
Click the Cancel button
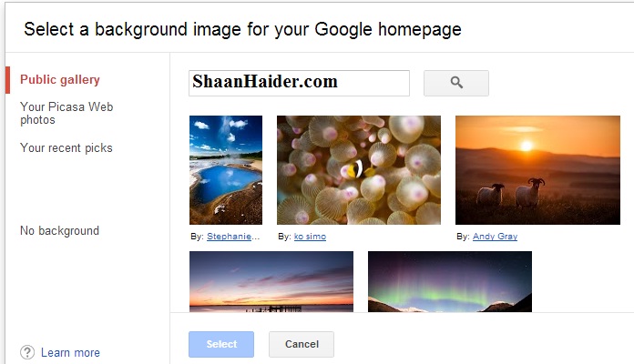(x=302, y=344)
